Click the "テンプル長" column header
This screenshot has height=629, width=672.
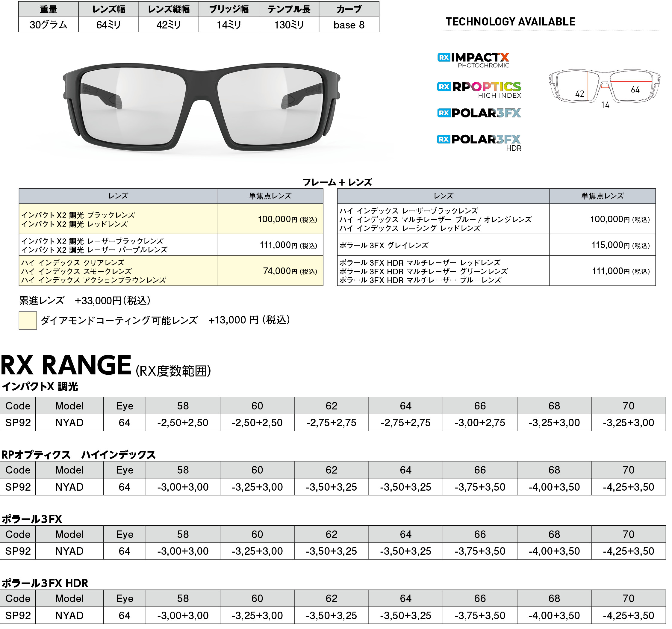(289, 9)
